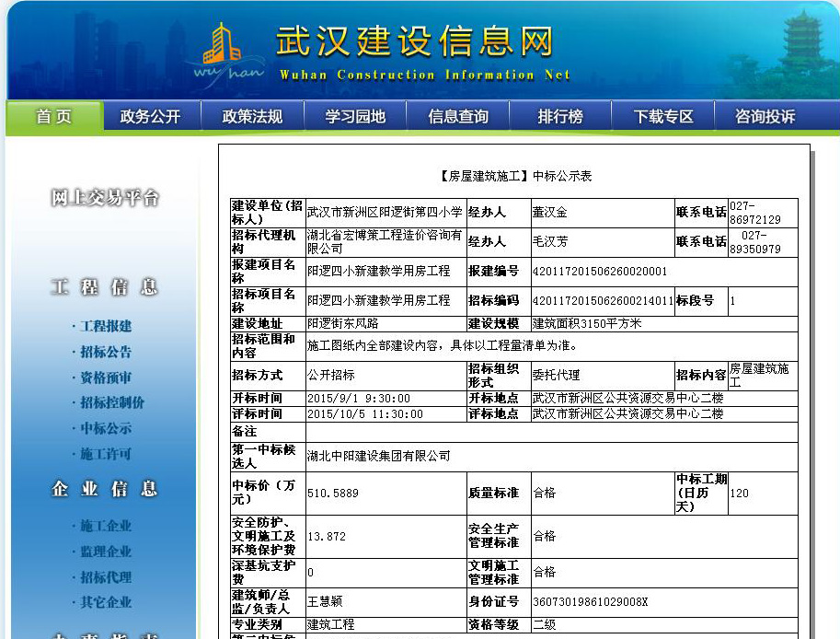Open the 招标公告 sidebar link
Screen dimensions: 840x639
[x=105, y=352]
